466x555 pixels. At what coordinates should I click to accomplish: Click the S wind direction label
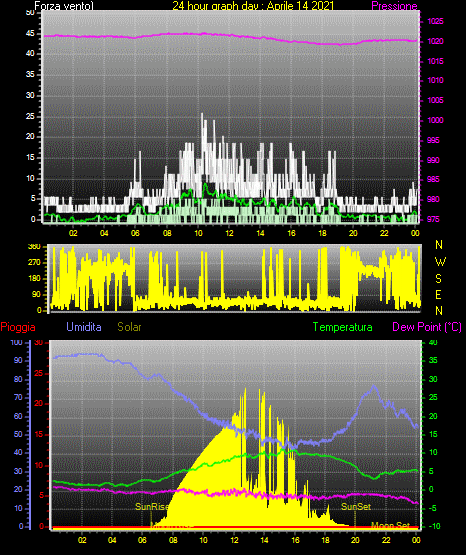438,279
